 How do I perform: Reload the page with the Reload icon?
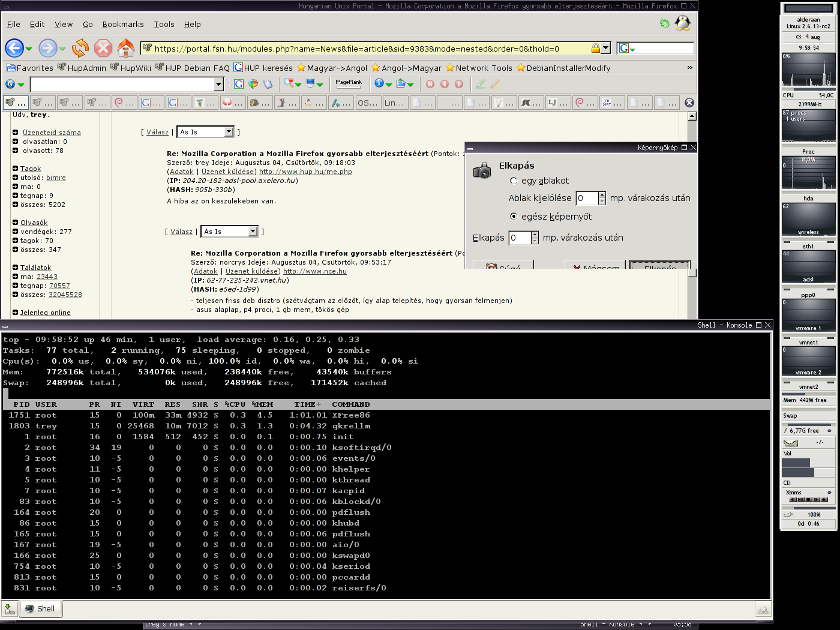click(80, 48)
